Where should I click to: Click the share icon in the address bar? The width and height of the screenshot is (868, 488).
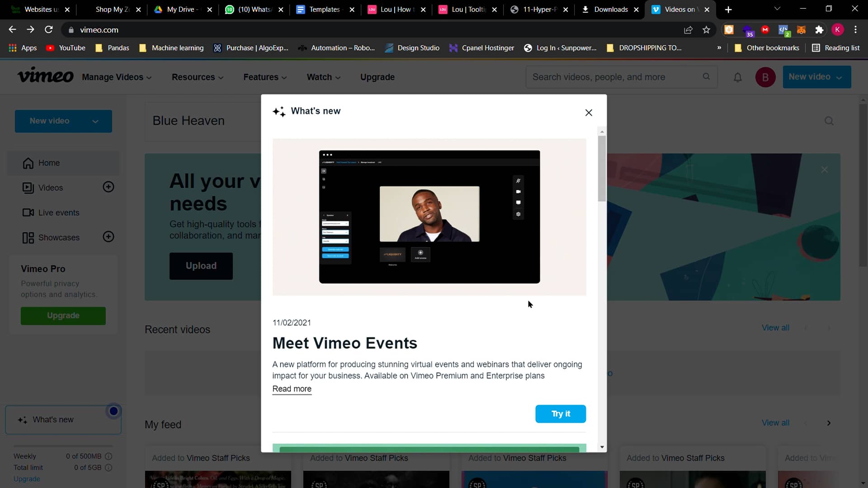(689, 29)
